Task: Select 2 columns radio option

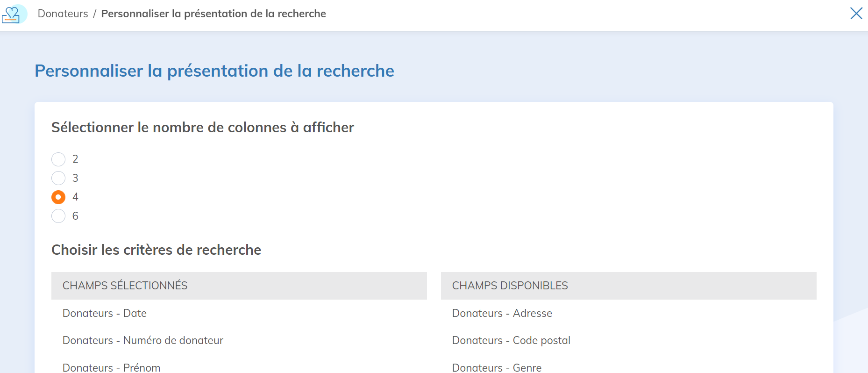Action: (x=58, y=159)
